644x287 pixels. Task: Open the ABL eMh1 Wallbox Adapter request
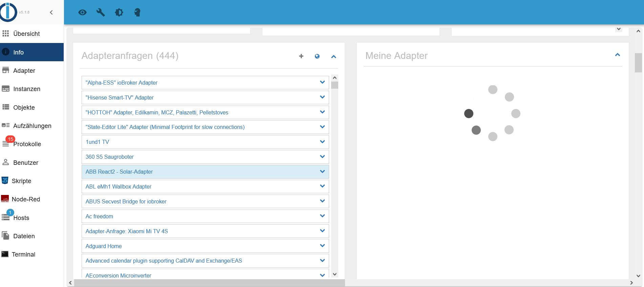coord(205,186)
